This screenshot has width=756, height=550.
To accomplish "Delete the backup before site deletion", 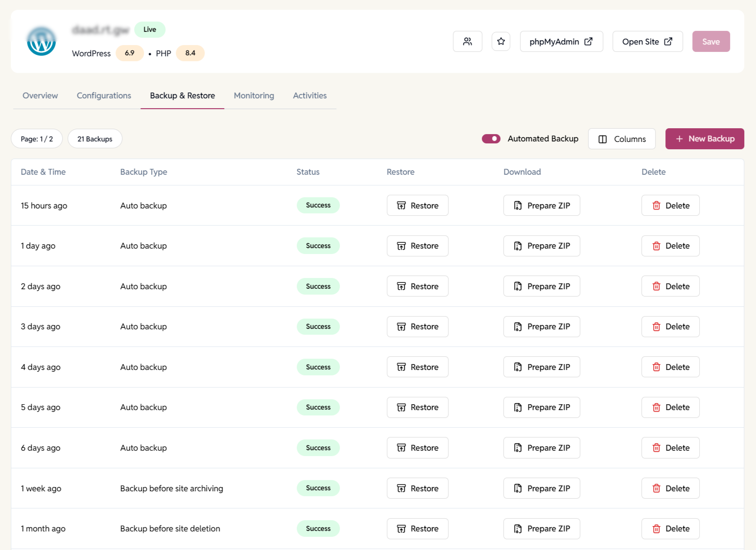I will pyautogui.click(x=670, y=528).
